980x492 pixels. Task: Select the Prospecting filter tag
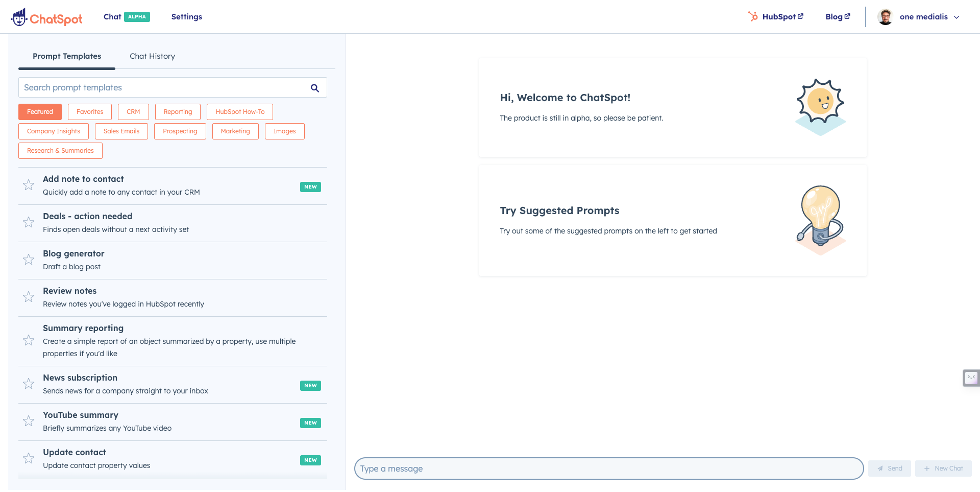click(180, 131)
